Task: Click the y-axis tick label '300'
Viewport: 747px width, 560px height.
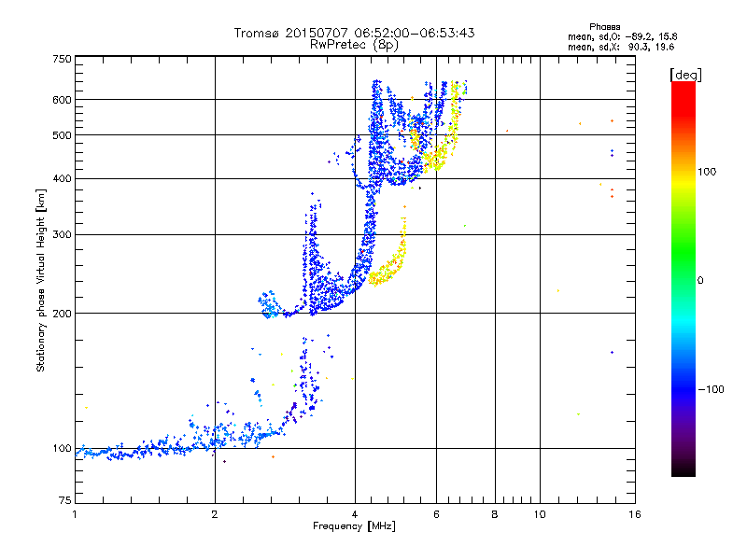Action: click(62, 235)
